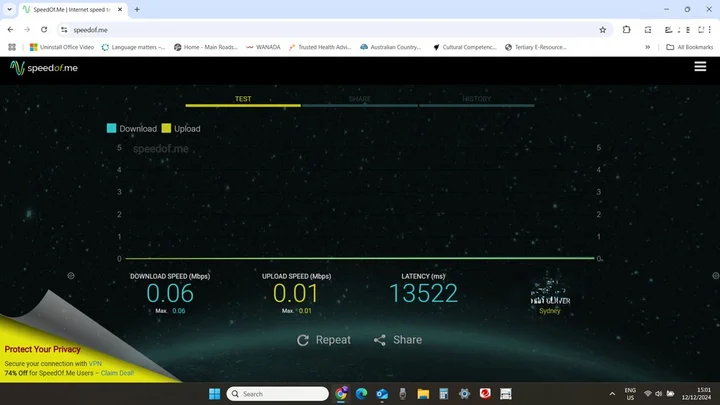The image size is (720, 405).
Task: Open Microsoft Edge from the taskbar
Action: pyautogui.click(x=361, y=394)
